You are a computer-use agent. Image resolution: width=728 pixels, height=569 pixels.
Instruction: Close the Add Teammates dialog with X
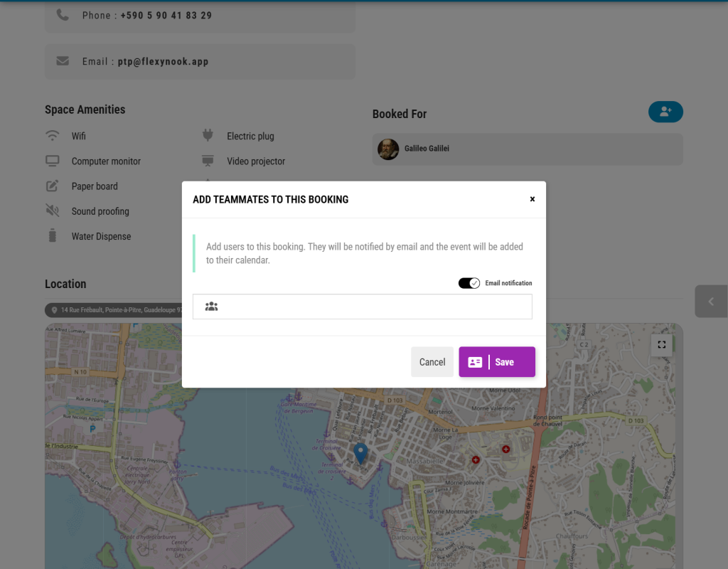point(532,199)
